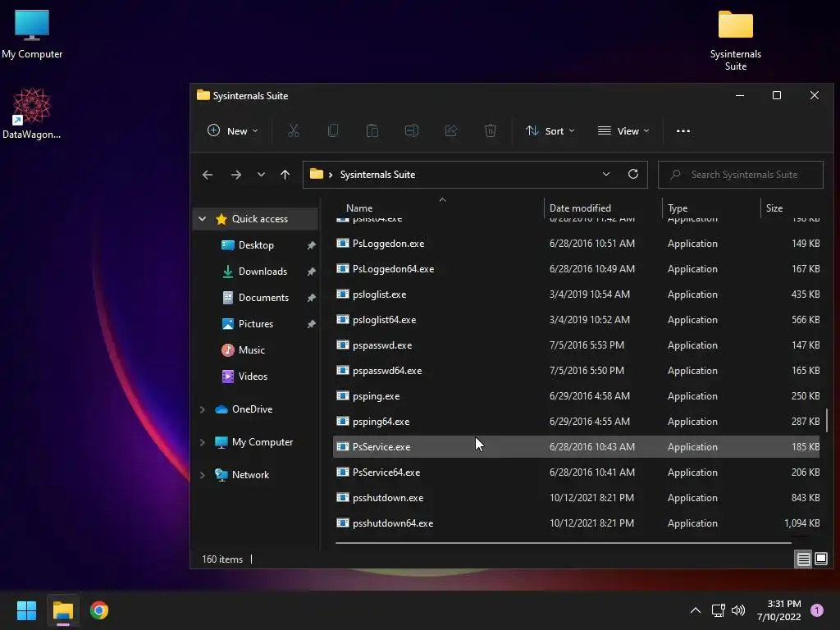
Task: Open the volume speaker tray icon
Action: tap(738, 610)
